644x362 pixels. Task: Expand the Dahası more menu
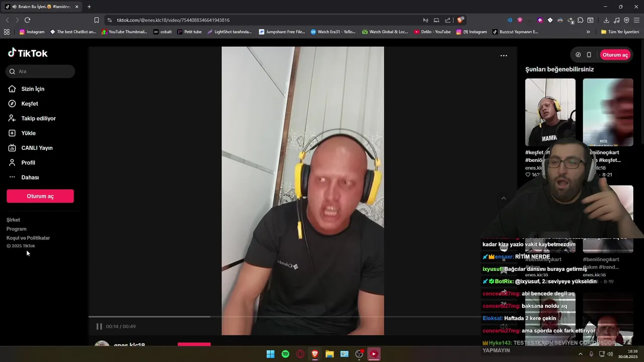30,177
